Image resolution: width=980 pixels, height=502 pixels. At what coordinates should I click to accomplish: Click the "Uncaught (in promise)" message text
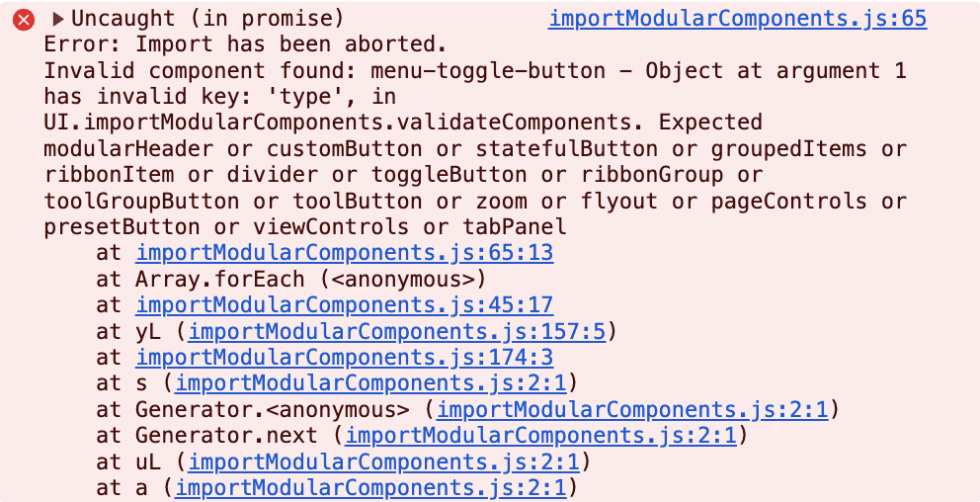[207, 19]
